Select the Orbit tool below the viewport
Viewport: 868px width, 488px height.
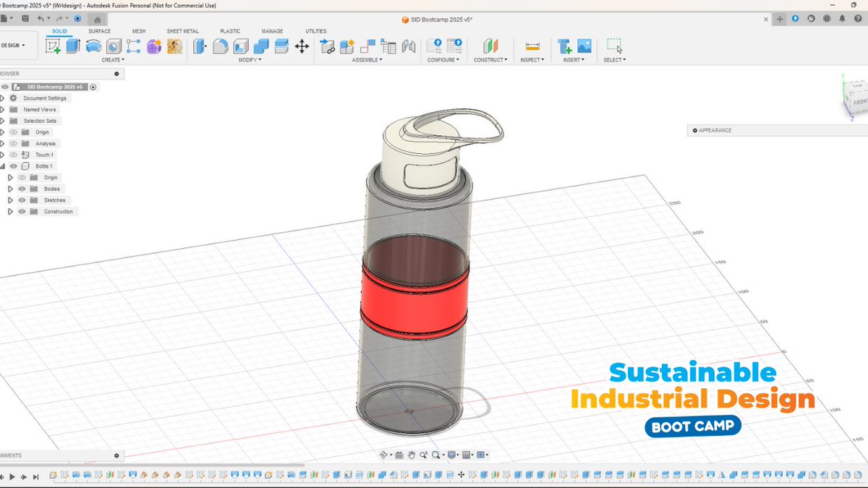[x=383, y=455]
